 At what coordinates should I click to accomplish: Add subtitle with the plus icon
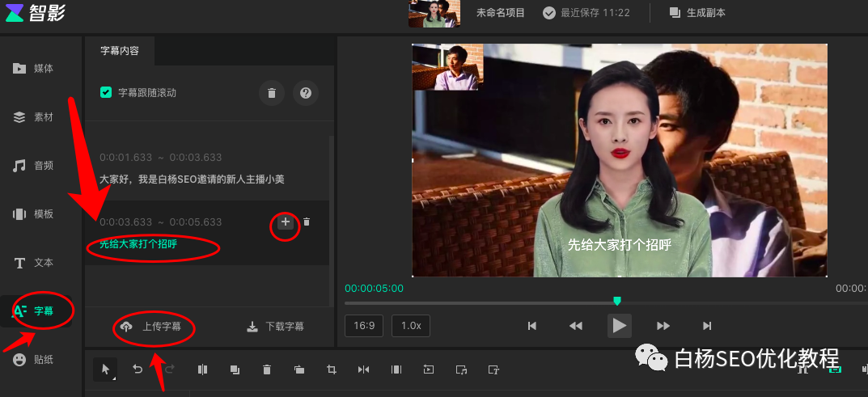[x=286, y=222]
